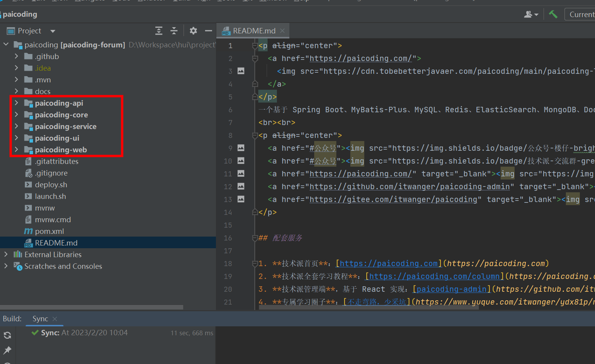Place cursor on the line 16 heading text
This screenshot has height=364, width=595.
287,238
